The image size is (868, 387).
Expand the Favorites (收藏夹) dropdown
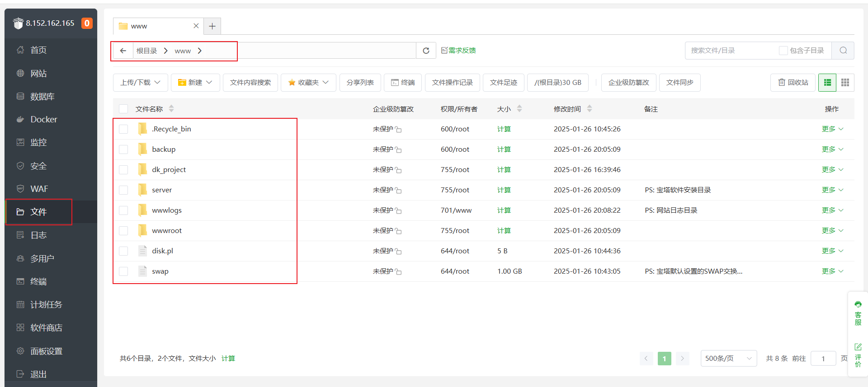(x=308, y=83)
